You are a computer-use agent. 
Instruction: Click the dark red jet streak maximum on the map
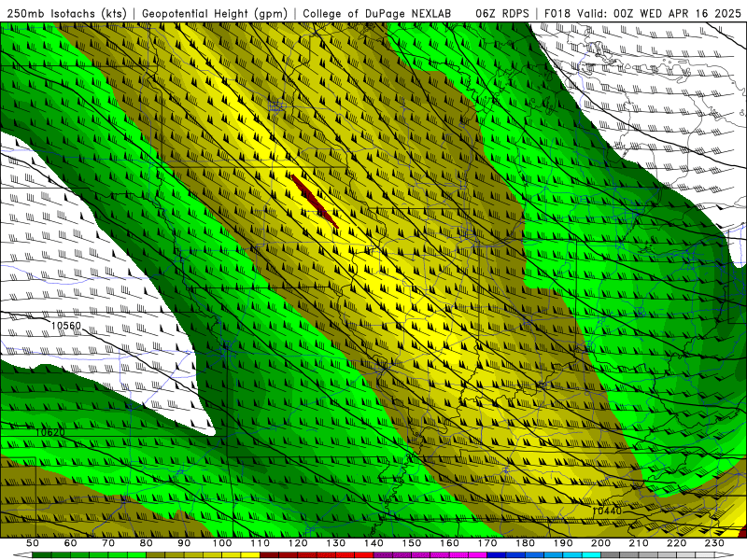(315, 201)
